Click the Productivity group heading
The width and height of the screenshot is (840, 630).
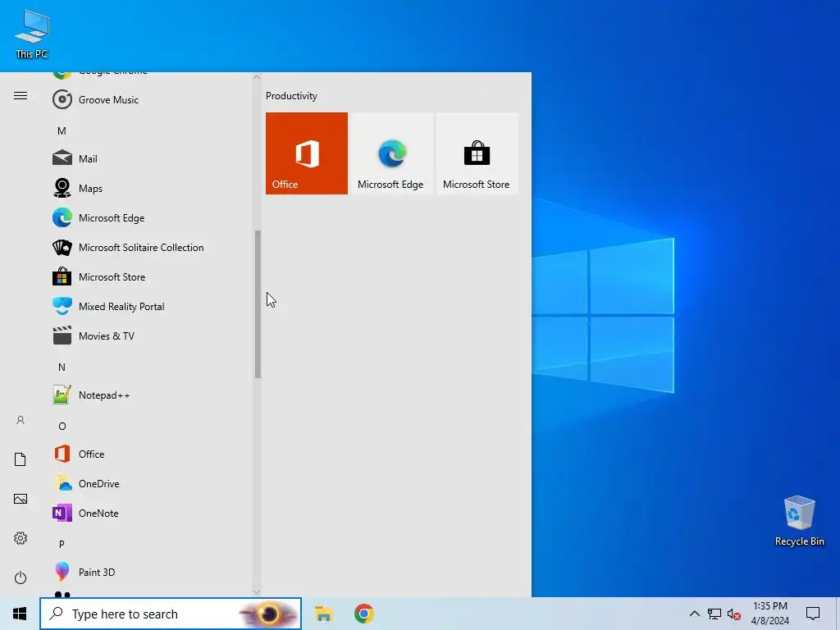[x=291, y=96]
